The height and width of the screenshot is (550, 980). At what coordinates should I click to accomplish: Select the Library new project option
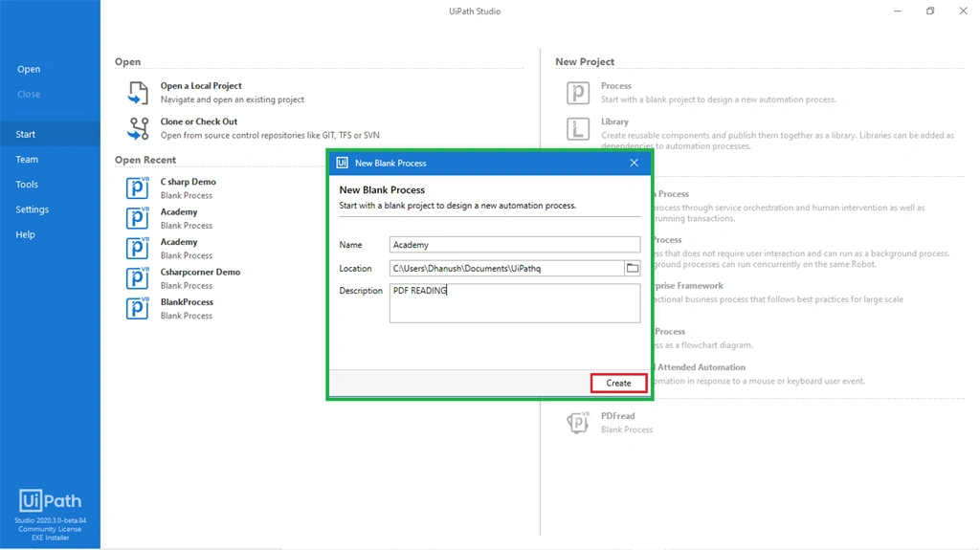click(x=615, y=121)
